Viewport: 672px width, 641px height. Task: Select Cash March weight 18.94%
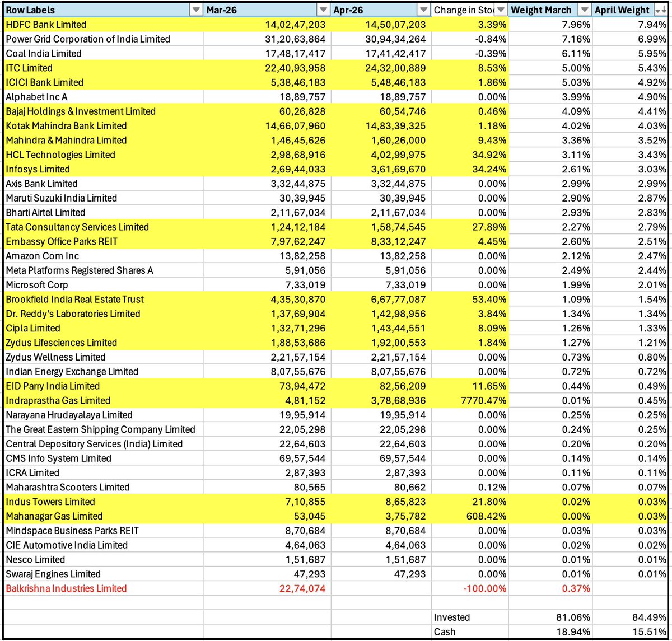pyautogui.click(x=551, y=632)
